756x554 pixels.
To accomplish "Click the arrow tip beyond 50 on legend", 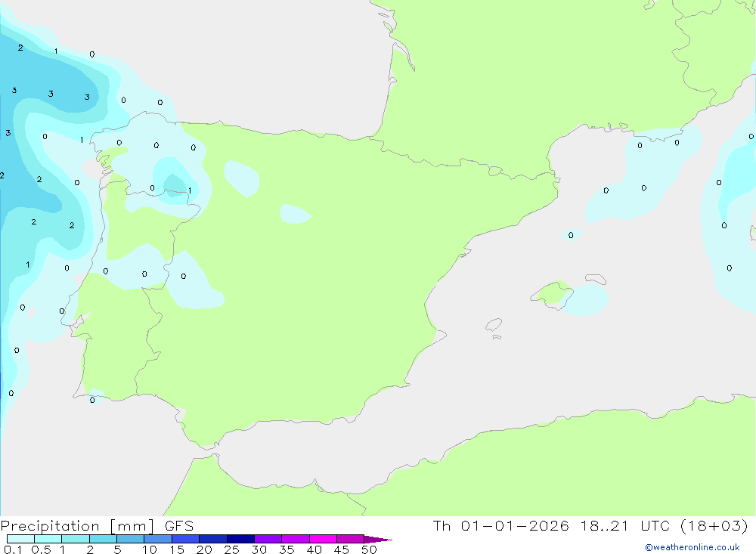I will (378, 540).
